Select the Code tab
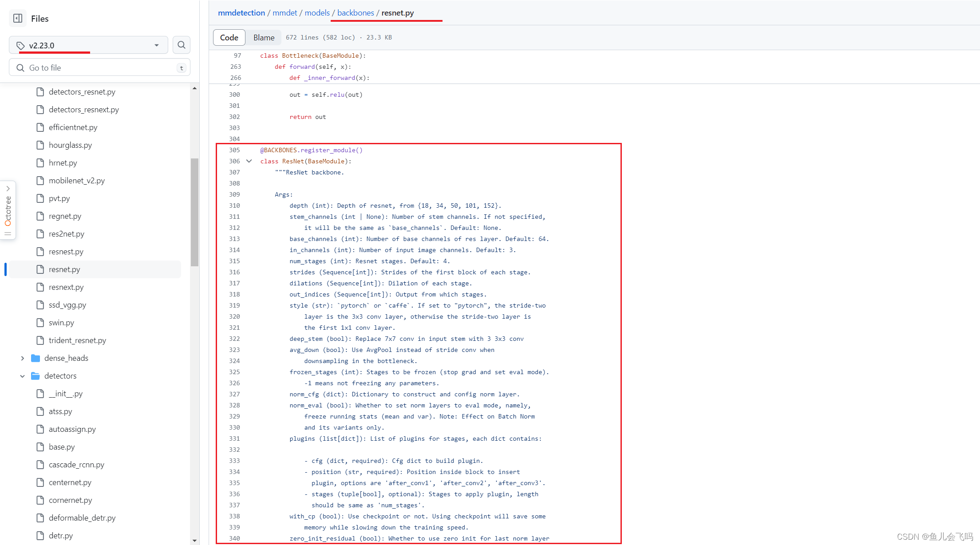This screenshot has height=545, width=980. [x=229, y=38]
